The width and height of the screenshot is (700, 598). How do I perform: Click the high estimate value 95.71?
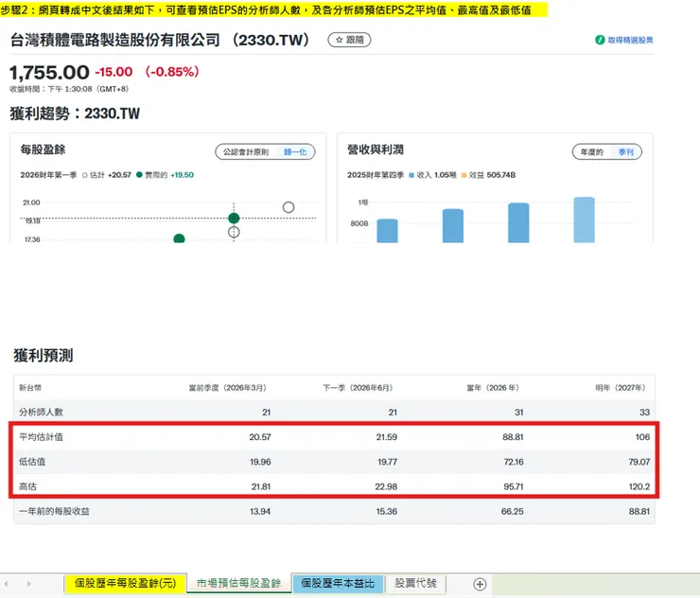(x=513, y=486)
